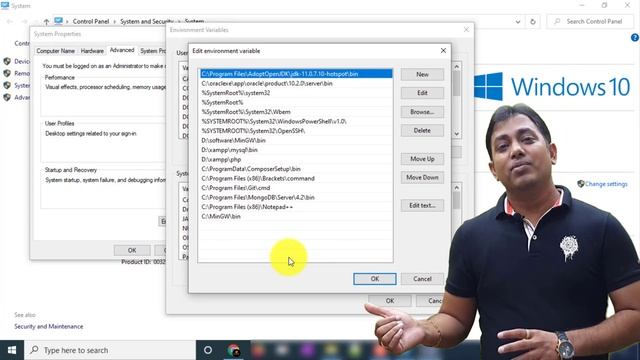Viewport: 640px width, 360px height.
Task: Switch to Hardware tab in System Properties
Action: click(x=92, y=51)
